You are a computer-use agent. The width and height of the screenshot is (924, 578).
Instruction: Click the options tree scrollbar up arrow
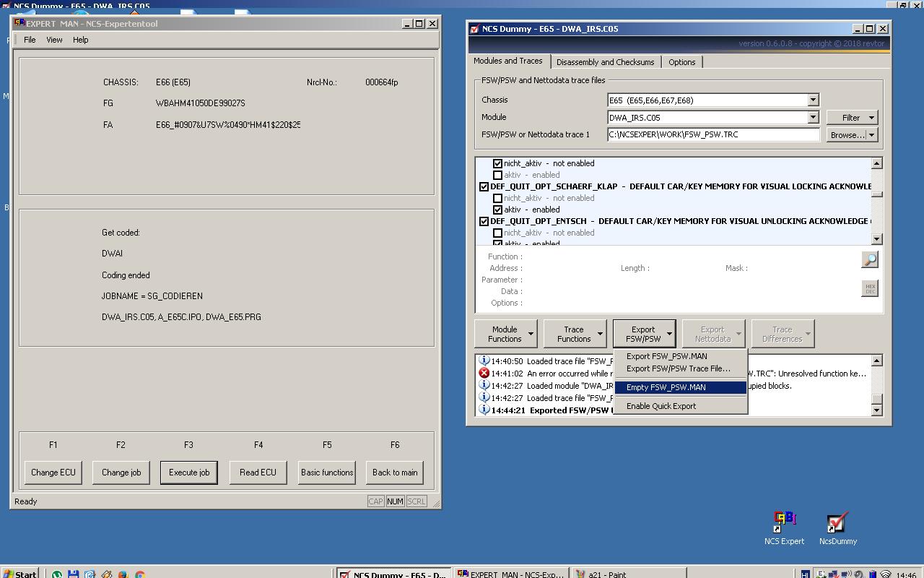point(877,164)
